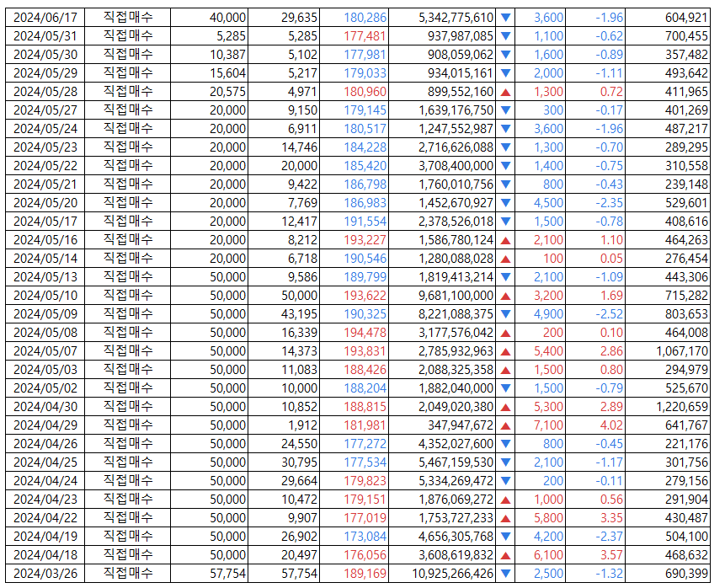Select volume 1,067,170
The image size is (725, 588).
682,350
